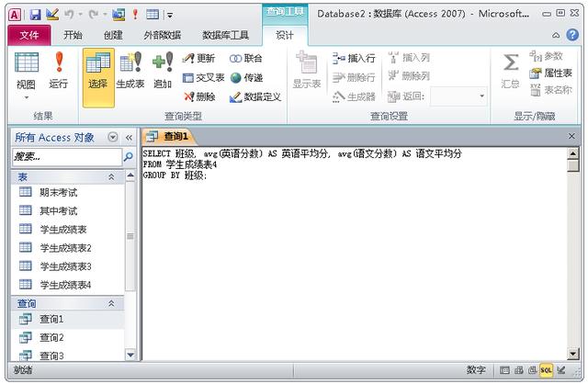Switch to design view icon in status bar
588x384 pixels.
(561, 370)
